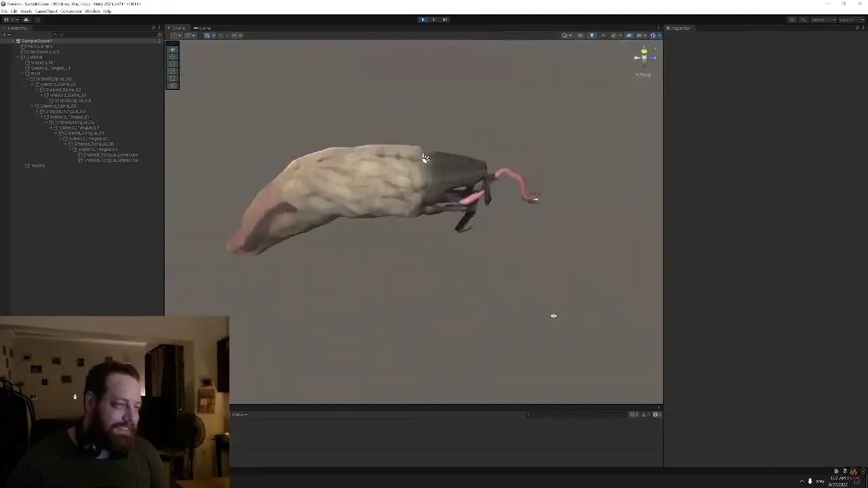Switch to the Scene tab
The image size is (868, 488).
click(178, 28)
